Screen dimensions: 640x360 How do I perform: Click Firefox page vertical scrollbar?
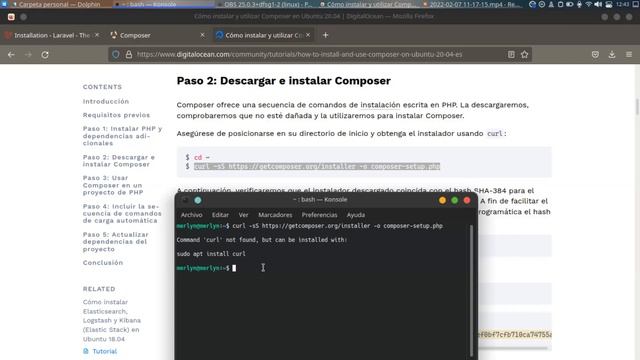click(637, 106)
